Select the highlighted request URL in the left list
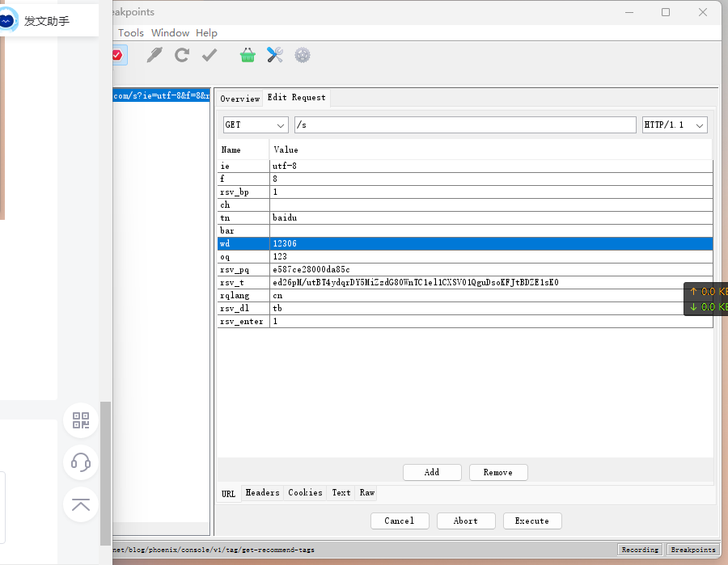The width and height of the screenshot is (728, 565). point(161,96)
